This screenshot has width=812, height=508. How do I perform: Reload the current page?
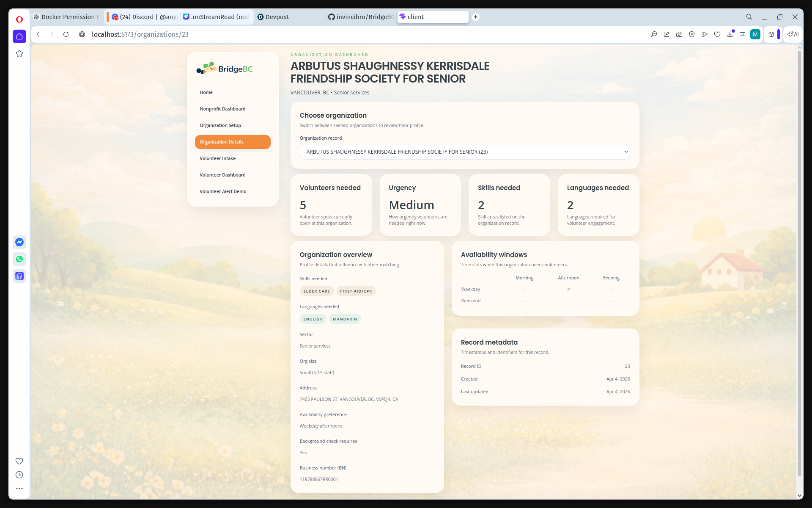coord(66,34)
